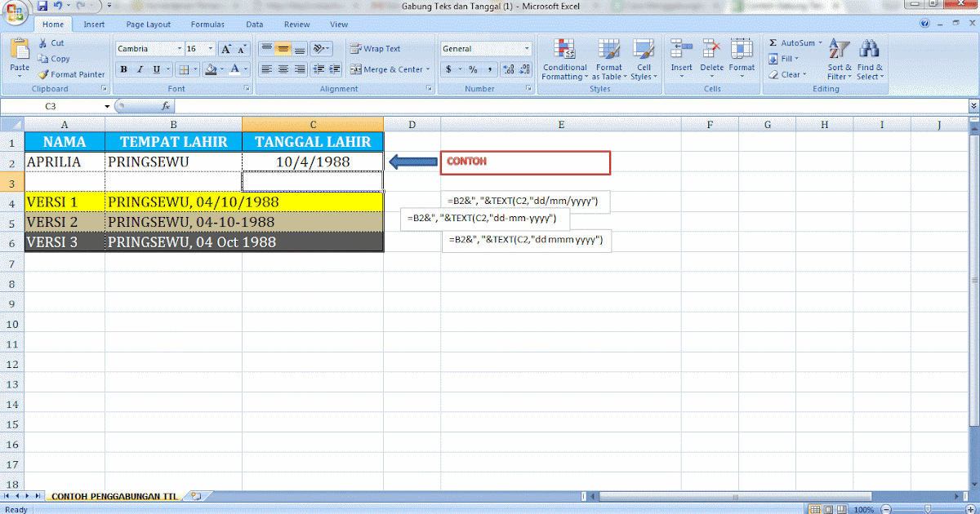Image resolution: width=980 pixels, height=514 pixels.
Task: Click the Paste clipboard icon
Action: pyautogui.click(x=20, y=49)
